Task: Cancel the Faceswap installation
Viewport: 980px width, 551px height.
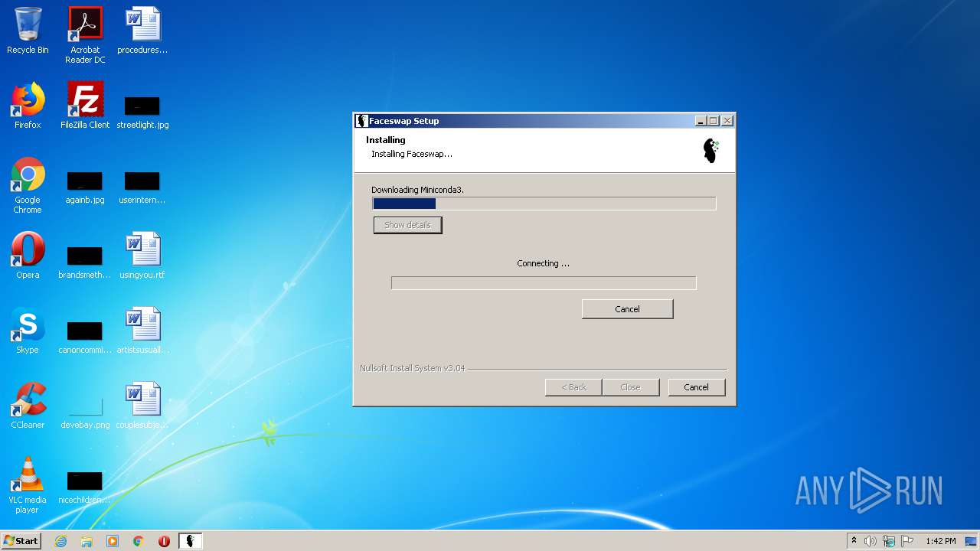Action: point(696,387)
